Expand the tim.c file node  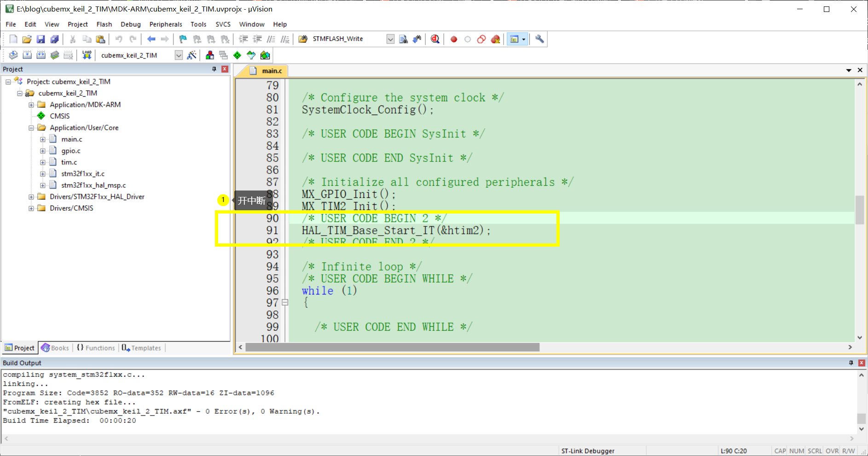pos(43,162)
